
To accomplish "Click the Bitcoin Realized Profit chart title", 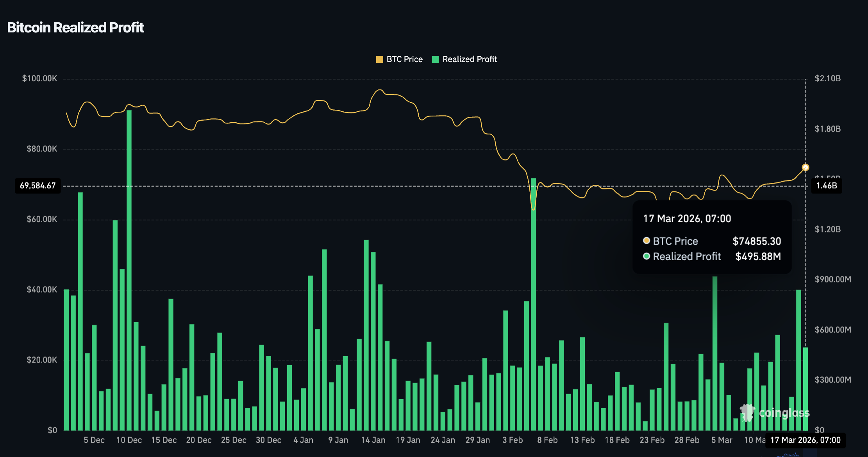I will tap(75, 28).
